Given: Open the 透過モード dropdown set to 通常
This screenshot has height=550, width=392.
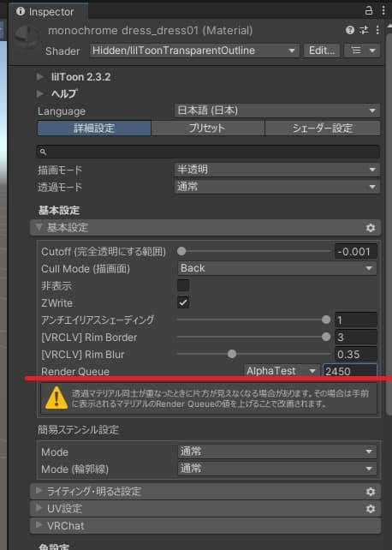Looking at the screenshot, I should pyautogui.click(x=276, y=187).
